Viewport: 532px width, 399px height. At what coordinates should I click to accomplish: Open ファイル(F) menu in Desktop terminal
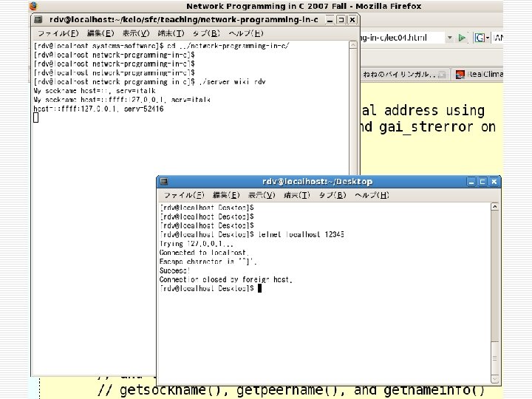point(184,195)
